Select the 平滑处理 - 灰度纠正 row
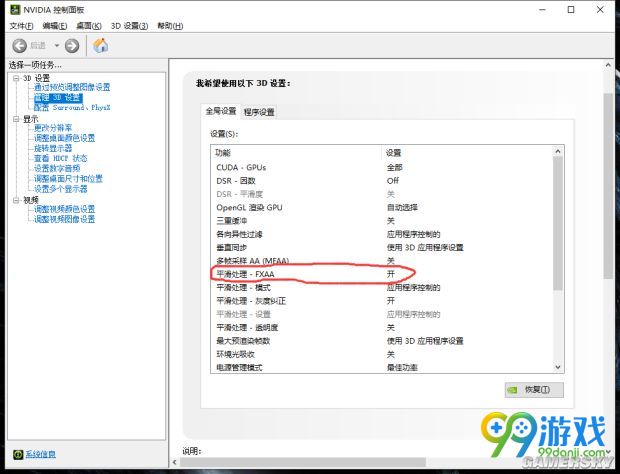Image resolution: width=620 pixels, height=474 pixels. pos(382,301)
